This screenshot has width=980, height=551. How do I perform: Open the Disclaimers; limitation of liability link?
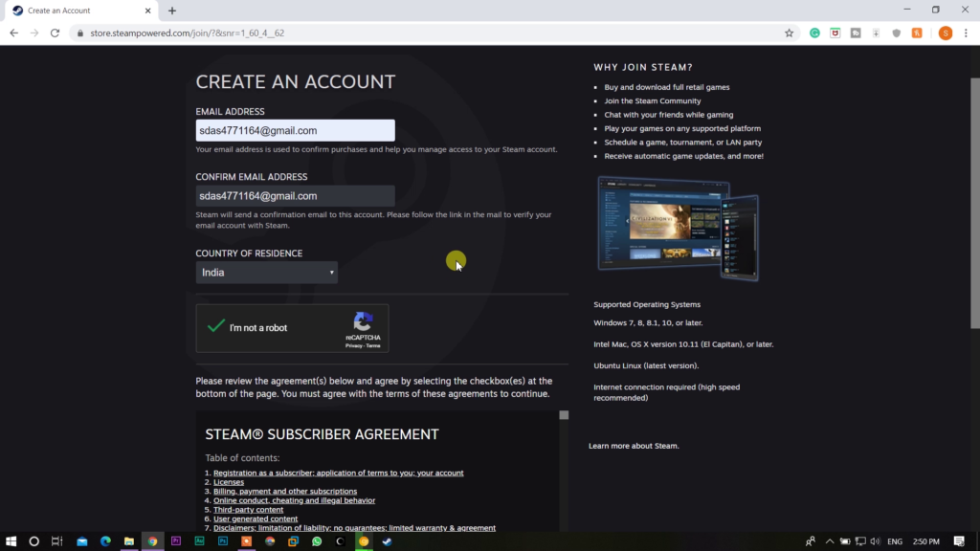pyautogui.click(x=354, y=528)
